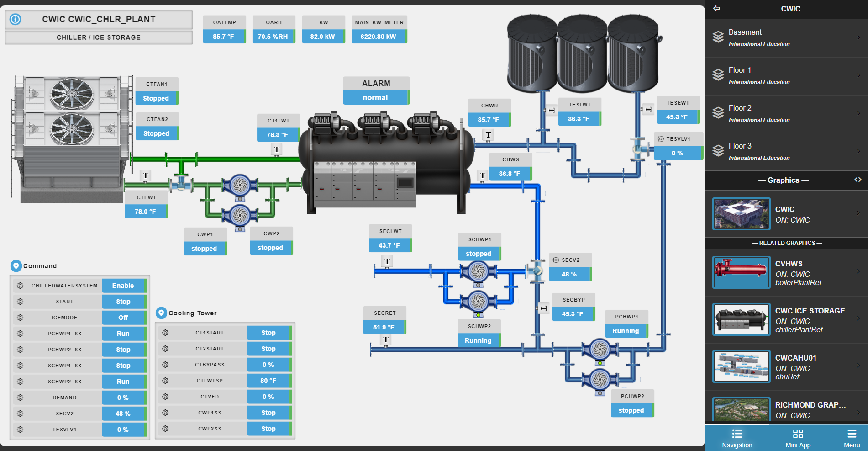Toggle PCHWP1_SS Run value
Image resolution: width=868 pixels, height=451 pixels.
[x=124, y=334]
